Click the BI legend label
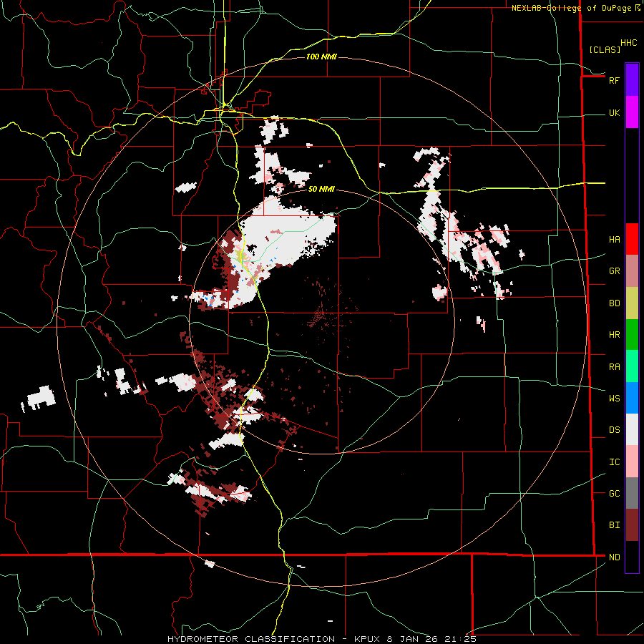Image resolution: width=644 pixels, height=644 pixels. coord(614,525)
